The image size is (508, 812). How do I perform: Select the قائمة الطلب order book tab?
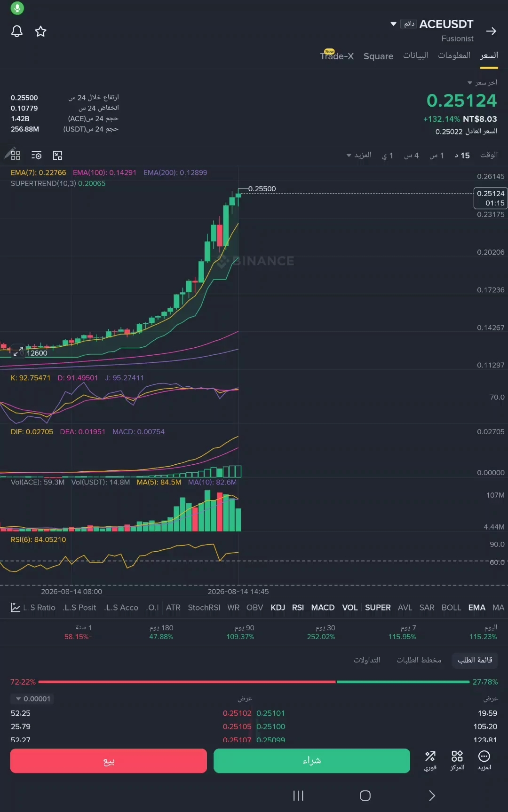coord(475,660)
